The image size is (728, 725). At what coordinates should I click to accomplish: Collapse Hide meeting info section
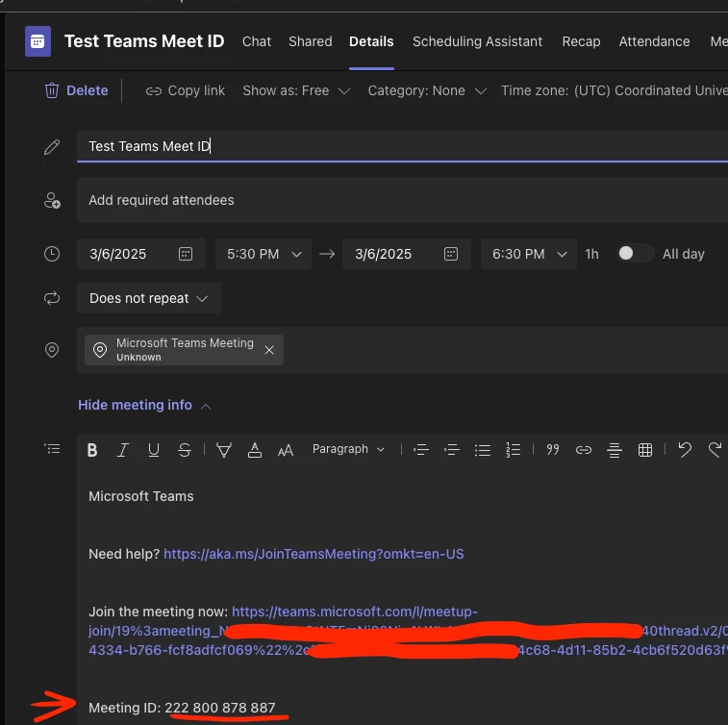coord(144,405)
